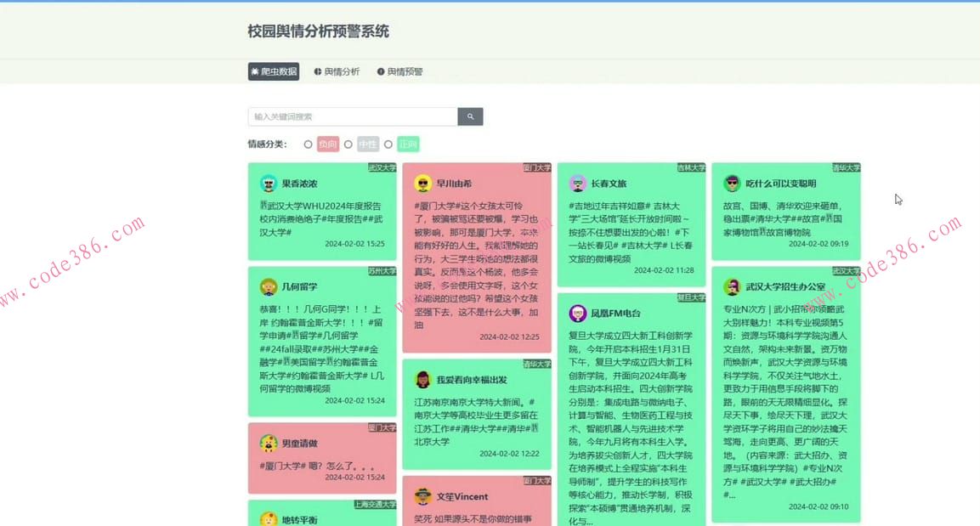The width and height of the screenshot is (980, 526).
Task: Switch to the 舆情分析 tab
Action: coord(337,71)
